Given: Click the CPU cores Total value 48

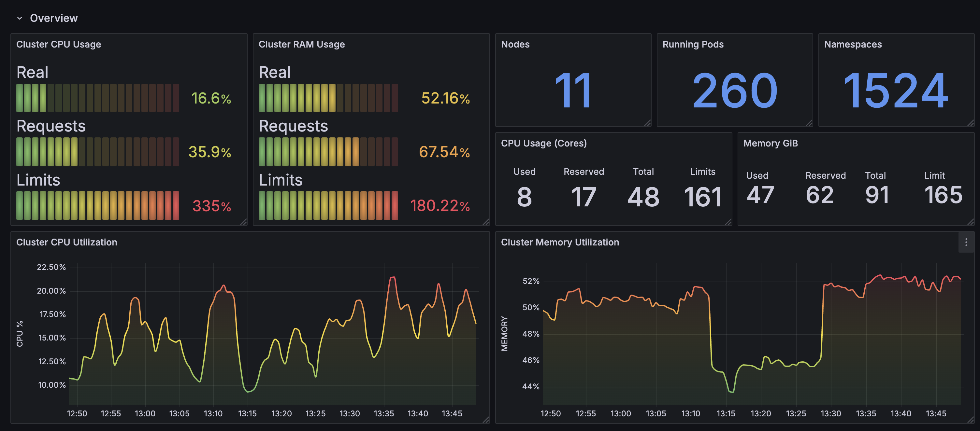Looking at the screenshot, I should click(x=643, y=197).
